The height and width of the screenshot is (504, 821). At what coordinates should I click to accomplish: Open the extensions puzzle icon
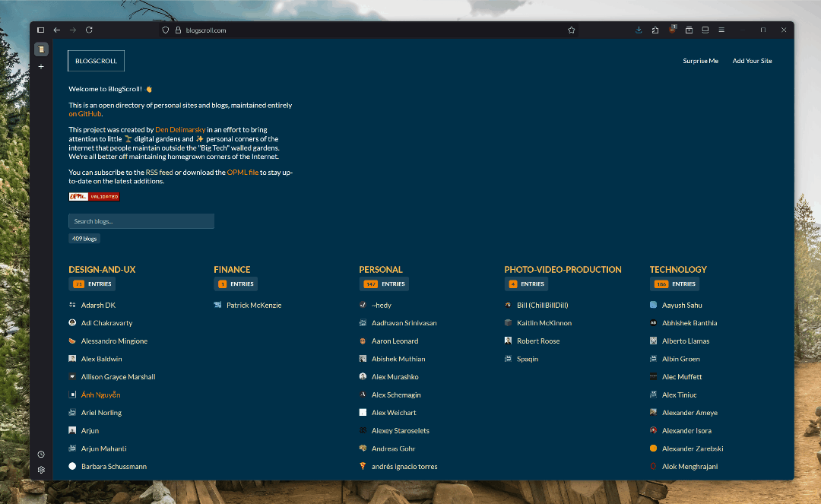pyautogui.click(x=655, y=30)
